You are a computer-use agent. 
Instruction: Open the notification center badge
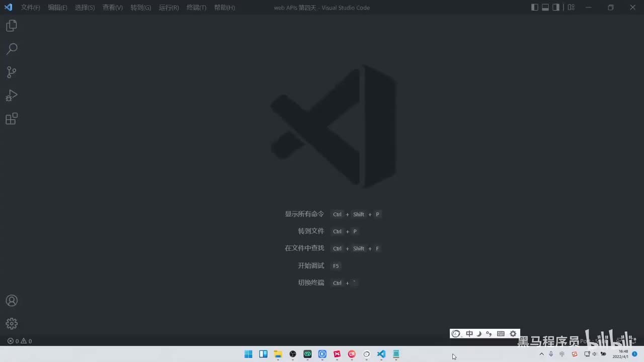click(634, 354)
